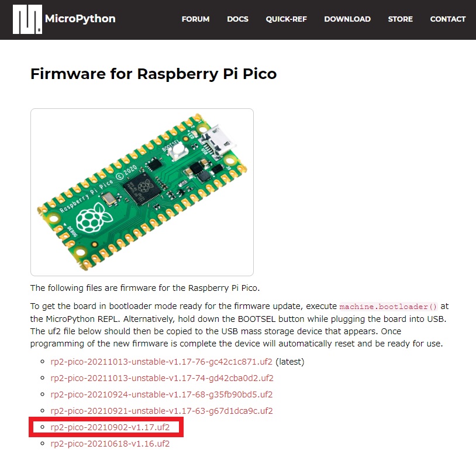
Task: Click the micro USB connector in the photo
Action: pyautogui.click(x=217, y=142)
